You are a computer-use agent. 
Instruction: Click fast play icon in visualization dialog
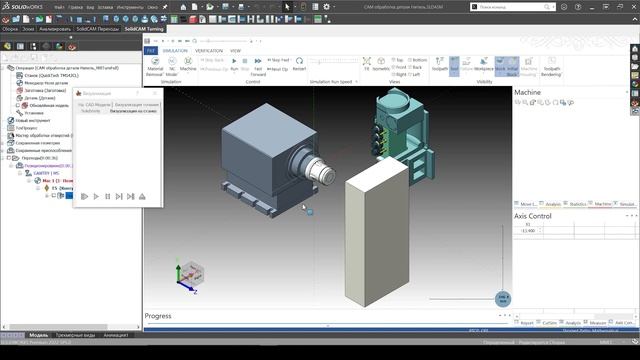84,197
